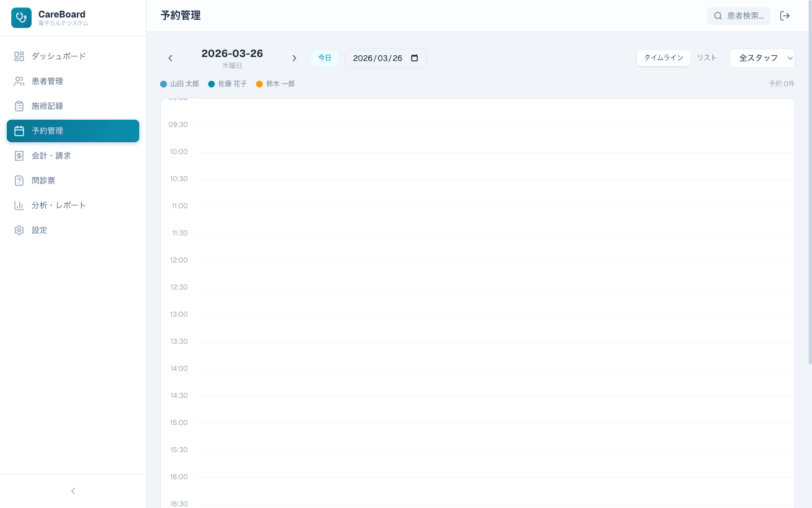
Task: Select the タイムライン view tab
Action: tap(664, 58)
